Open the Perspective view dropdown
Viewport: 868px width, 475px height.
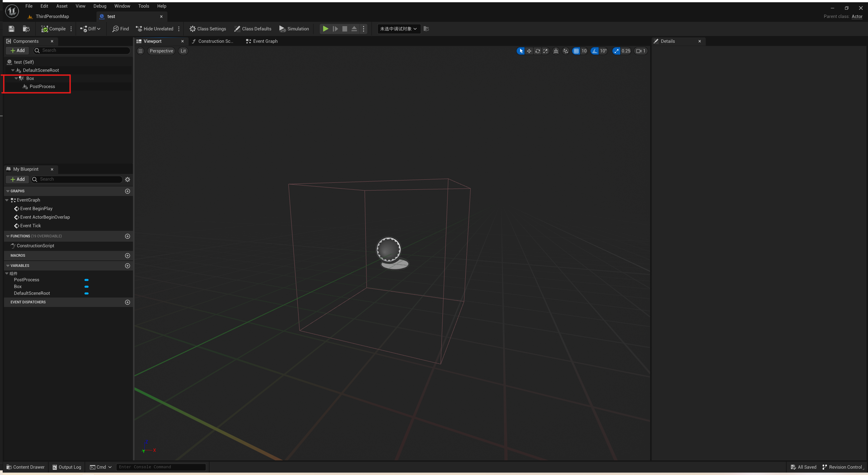click(161, 51)
